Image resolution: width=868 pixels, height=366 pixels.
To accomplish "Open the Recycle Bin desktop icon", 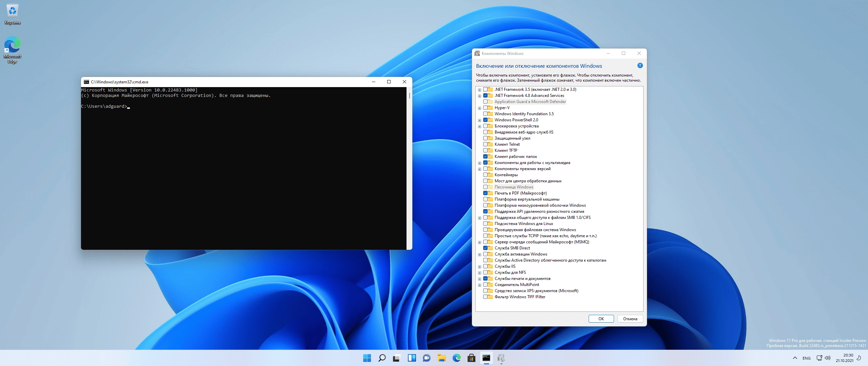I will coord(13,14).
